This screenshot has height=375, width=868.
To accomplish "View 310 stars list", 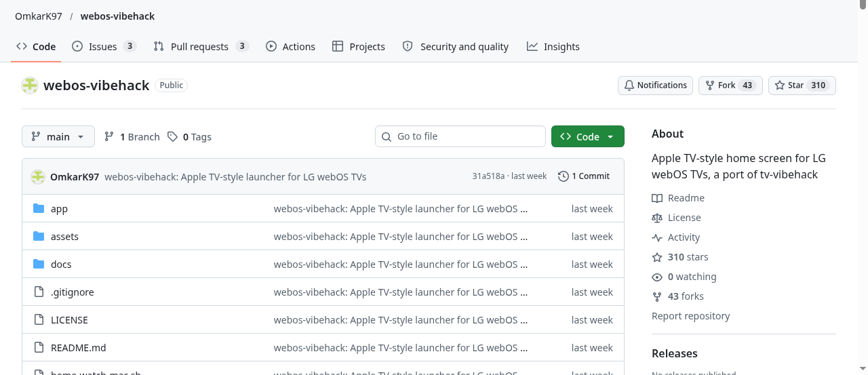I will coord(680,257).
